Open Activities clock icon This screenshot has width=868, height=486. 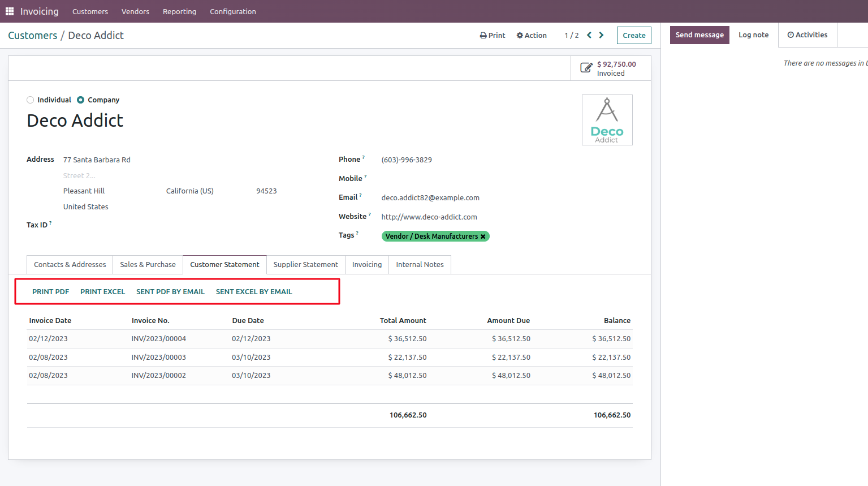click(791, 35)
